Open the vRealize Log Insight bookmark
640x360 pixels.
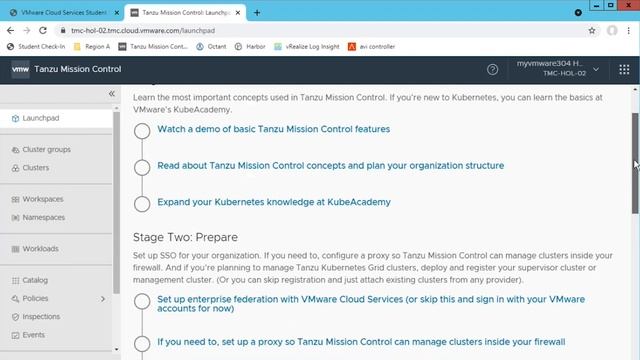[x=307, y=47]
